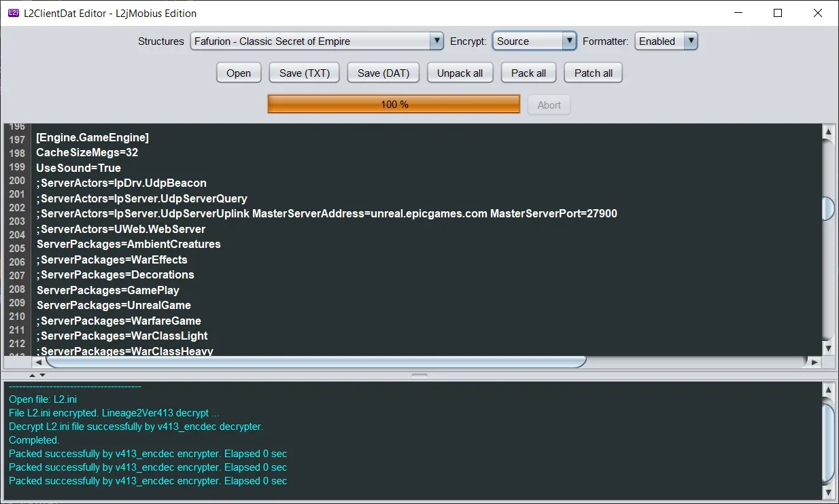Click the line ';ServerPackages=Decorations'
The image size is (839, 504).
click(x=115, y=275)
